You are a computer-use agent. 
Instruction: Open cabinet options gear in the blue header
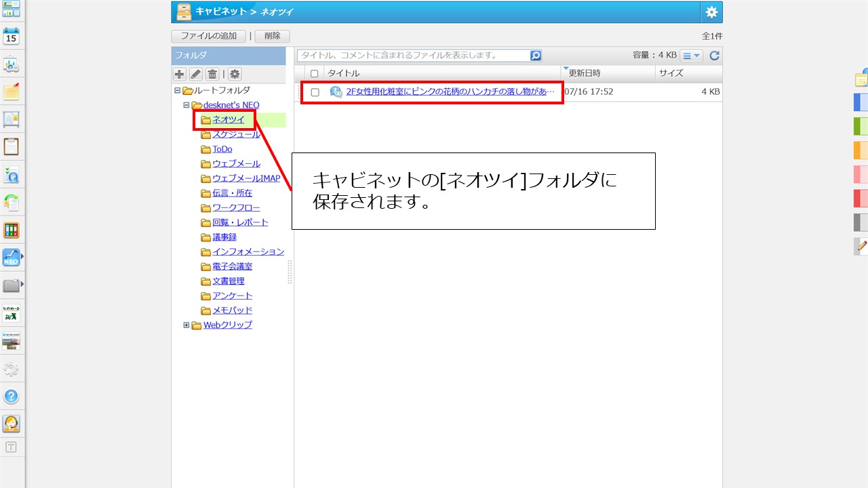[x=711, y=12]
